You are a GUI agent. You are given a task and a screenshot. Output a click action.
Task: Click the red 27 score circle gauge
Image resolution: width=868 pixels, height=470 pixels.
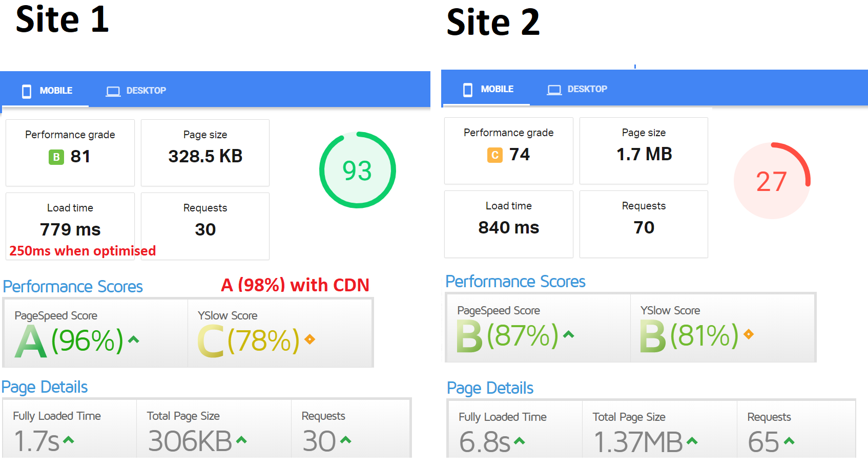point(772,181)
